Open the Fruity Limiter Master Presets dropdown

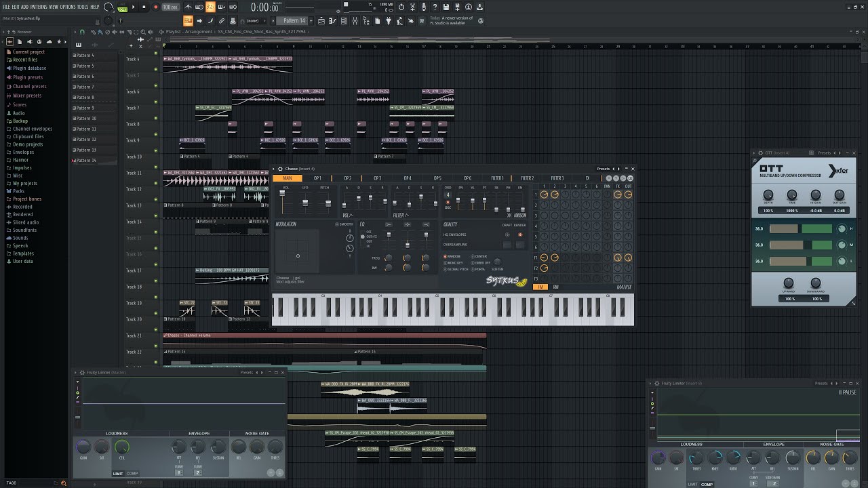click(246, 372)
